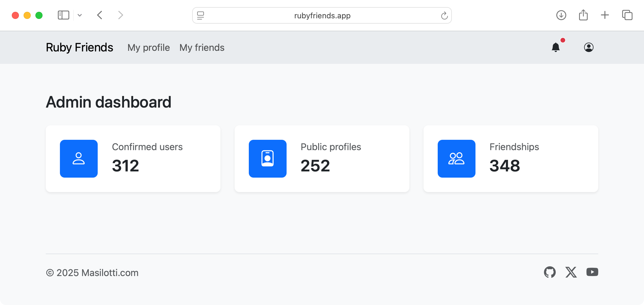Reload the rubyfriends.app page
This screenshot has height=305, width=644.
(444, 15)
